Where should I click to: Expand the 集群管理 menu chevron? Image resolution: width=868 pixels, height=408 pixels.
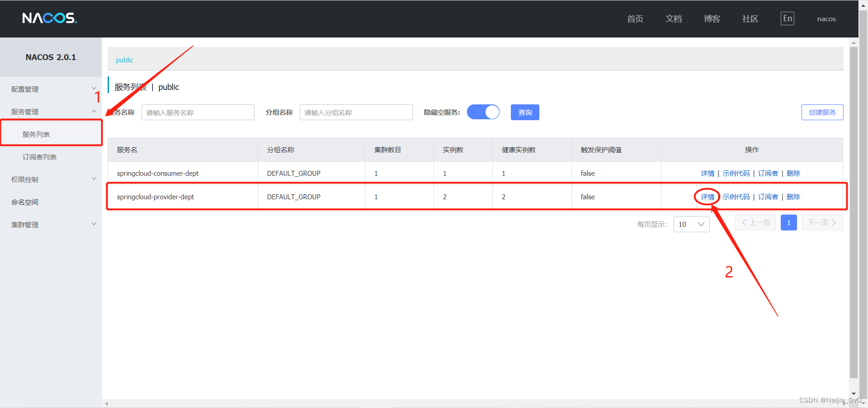pos(94,224)
